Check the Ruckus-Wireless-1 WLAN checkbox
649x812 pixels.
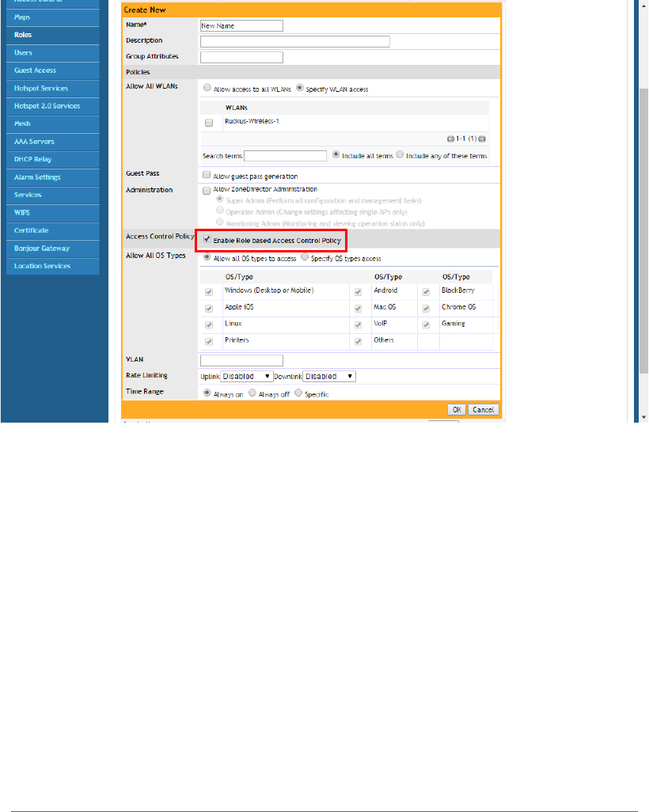[x=209, y=123]
